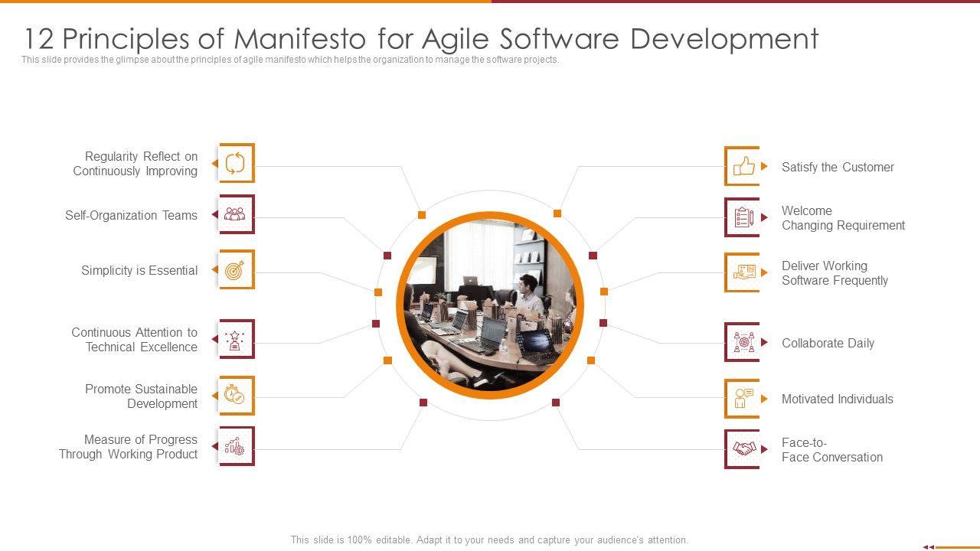
Task: Select the Welcome Changing Requirement text
Action: tap(843, 218)
